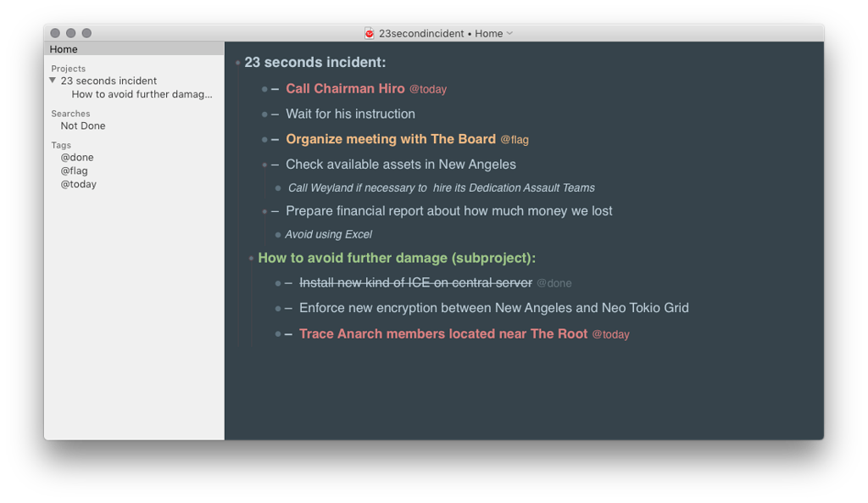Collapse the subproject via its section bullet handle
The width and height of the screenshot is (868, 503).
click(x=250, y=258)
